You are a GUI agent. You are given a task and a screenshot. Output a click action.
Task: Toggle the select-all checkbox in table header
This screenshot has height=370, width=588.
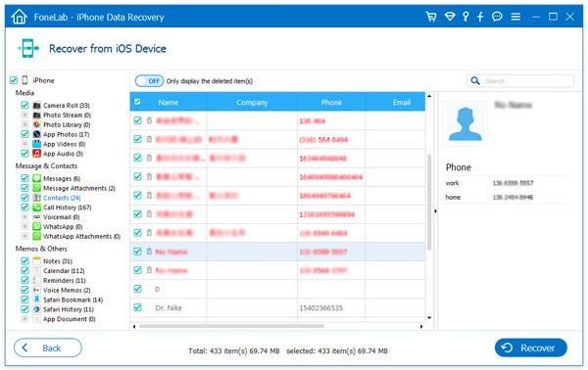click(x=137, y=102)
